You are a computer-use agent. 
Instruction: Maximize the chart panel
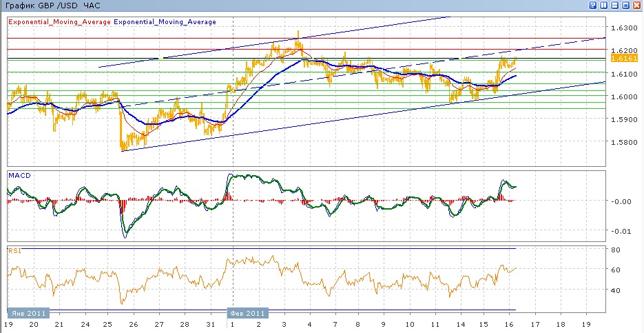pyautogui.click(x=626, y=5)
